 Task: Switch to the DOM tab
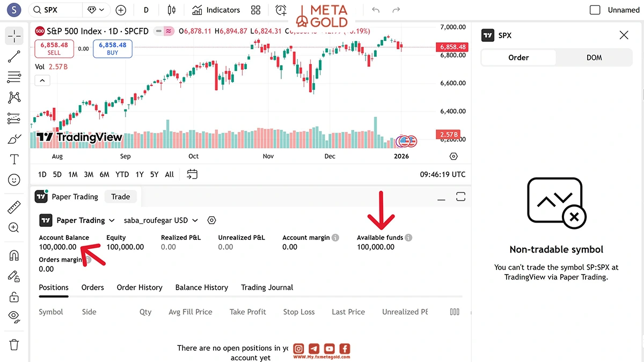pos(594,57)
